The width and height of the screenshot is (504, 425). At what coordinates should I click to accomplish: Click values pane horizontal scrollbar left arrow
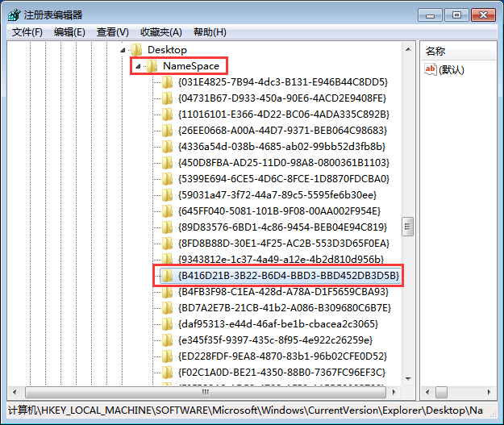427,392
